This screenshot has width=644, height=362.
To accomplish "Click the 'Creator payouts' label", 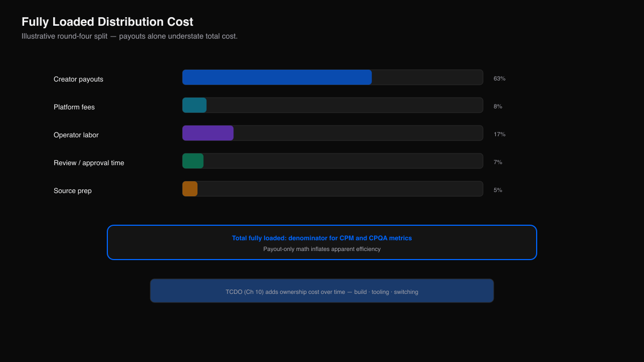I will pos(78,79).
